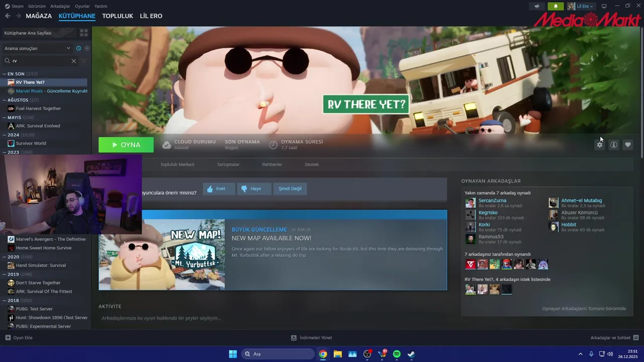Clear the library search with the X
Screen dimensions: 644x362
73,61
